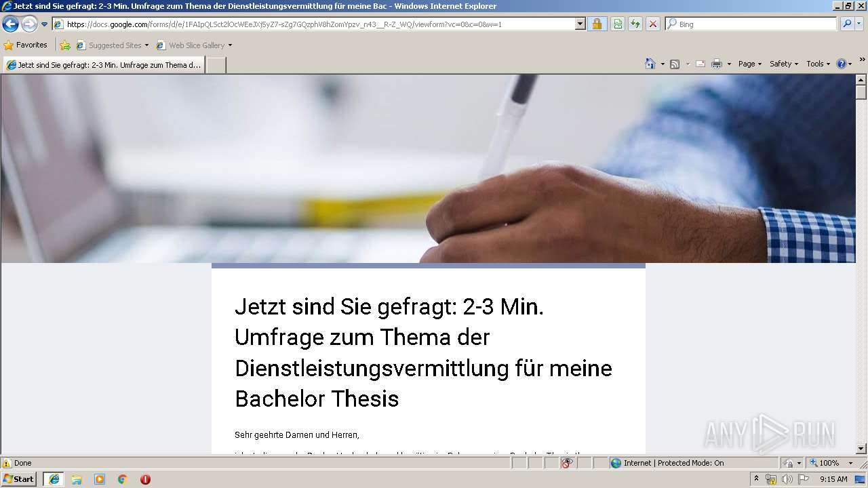Click the docs.google.com address bar
Viewport: 868px width, 488px height.
pos(314,24)
